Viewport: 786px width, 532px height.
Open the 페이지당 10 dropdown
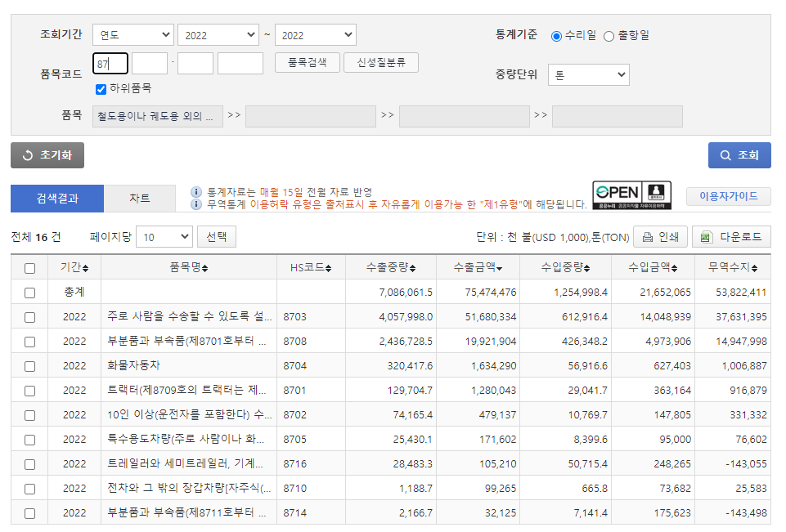(x=164, y=236)
